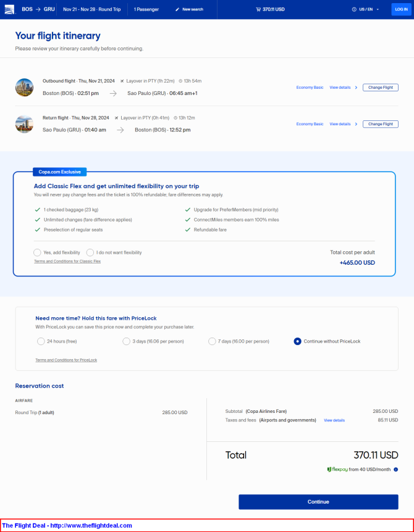Click the +465.00 USD Classic Flex price
414x532 pixels.
pos(357,263)
